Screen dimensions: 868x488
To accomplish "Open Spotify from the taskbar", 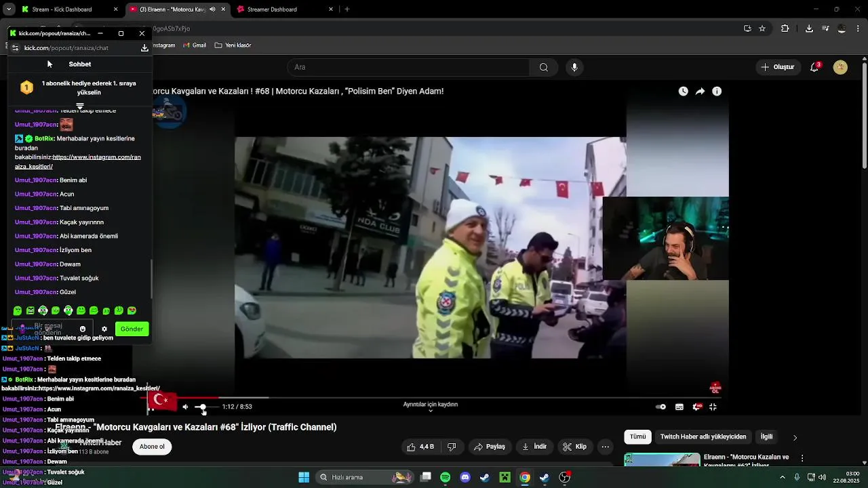I will [x=446, y=477].
